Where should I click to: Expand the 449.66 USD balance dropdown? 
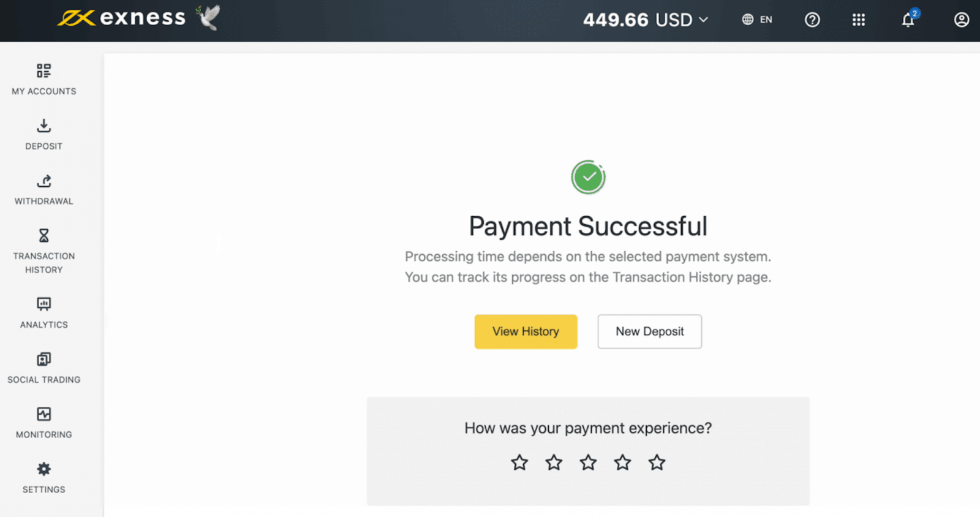coord(646,20)
